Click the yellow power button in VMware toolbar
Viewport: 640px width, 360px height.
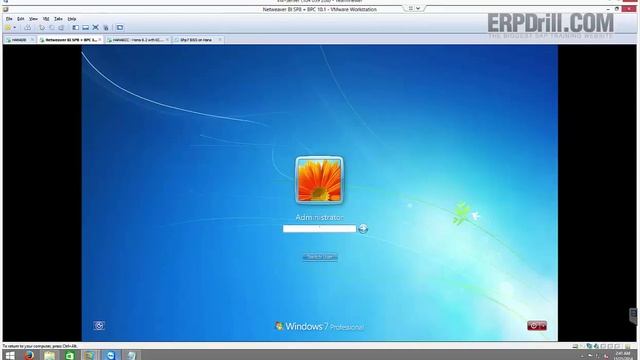8,28
